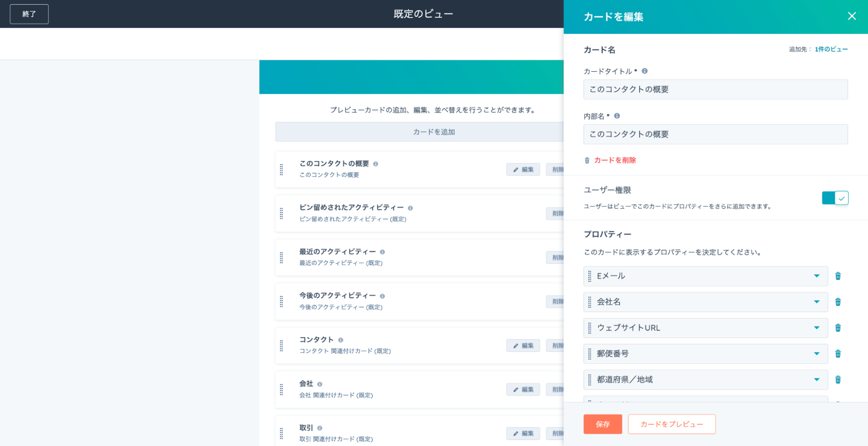The width and height of the screenshot is (868, 446).
Task: Click trash icon next to 会社名 property
Action: point(838,302)
